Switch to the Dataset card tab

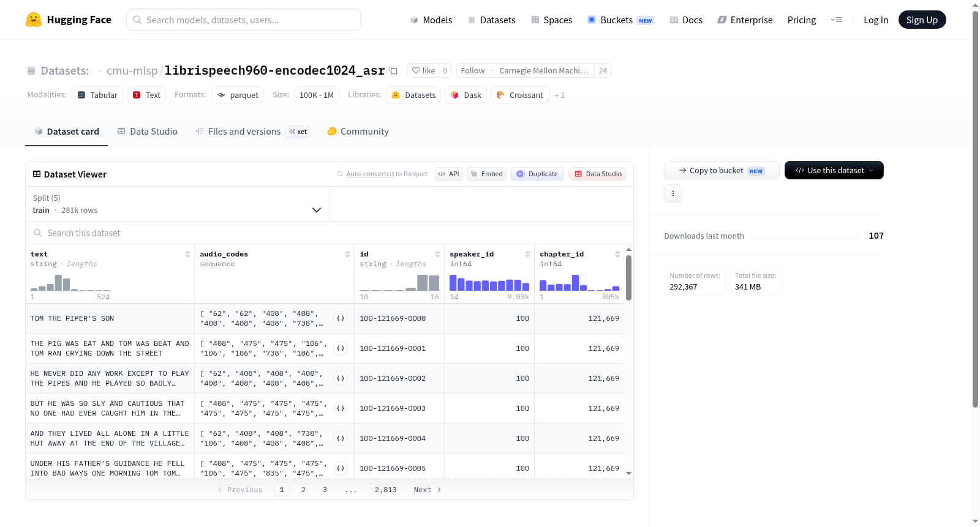(67, 131)
